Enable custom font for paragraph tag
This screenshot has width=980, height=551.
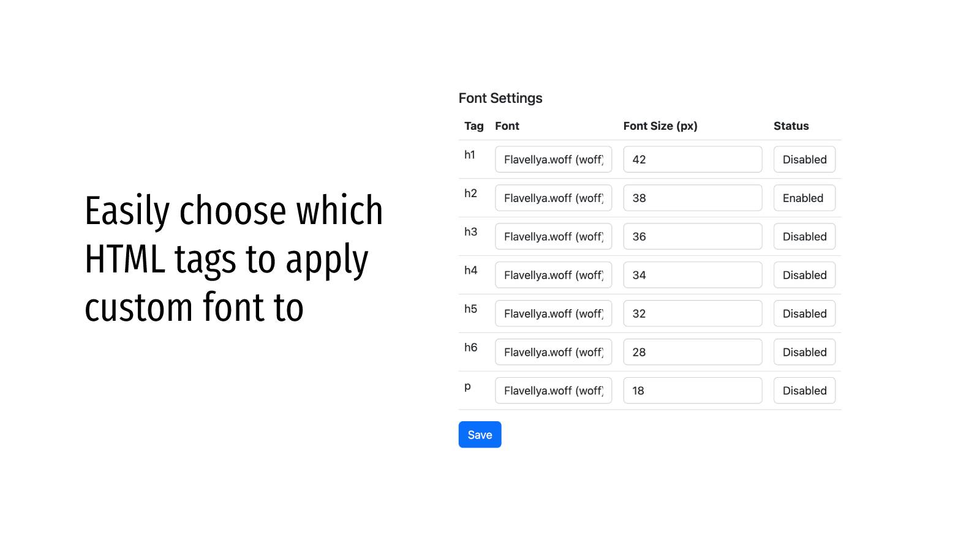(x=804, y=391)
